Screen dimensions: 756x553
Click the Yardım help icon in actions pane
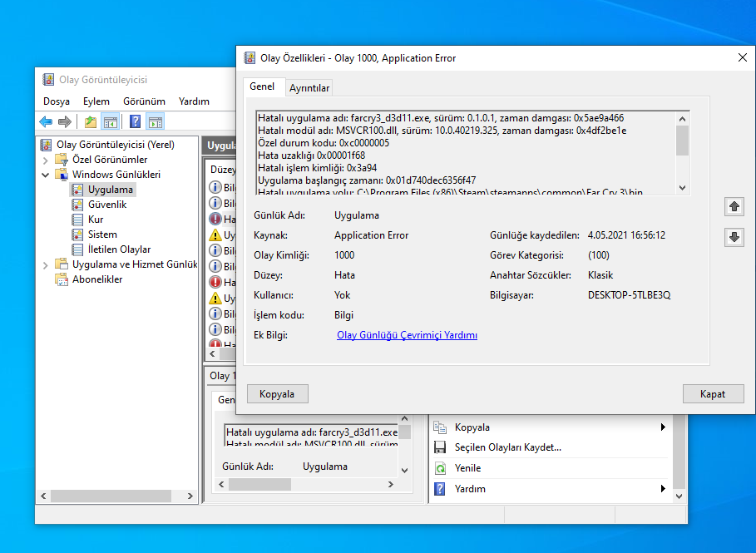coord(440,488)
